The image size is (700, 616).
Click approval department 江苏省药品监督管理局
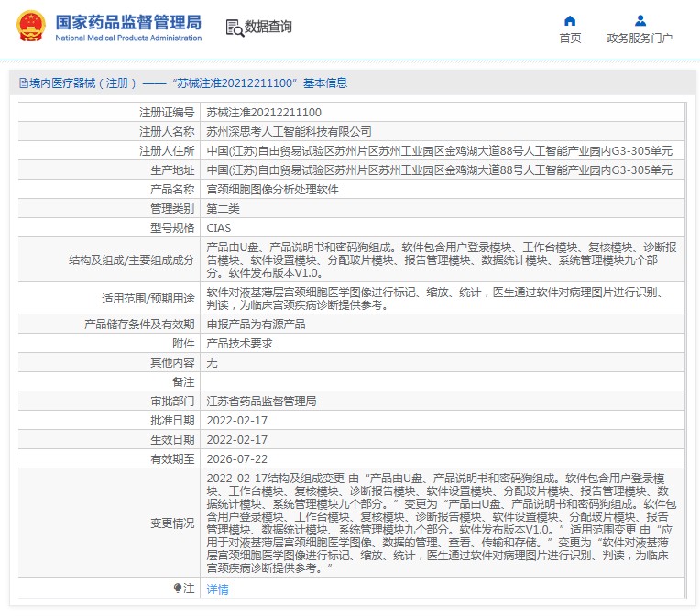(261, 401)
